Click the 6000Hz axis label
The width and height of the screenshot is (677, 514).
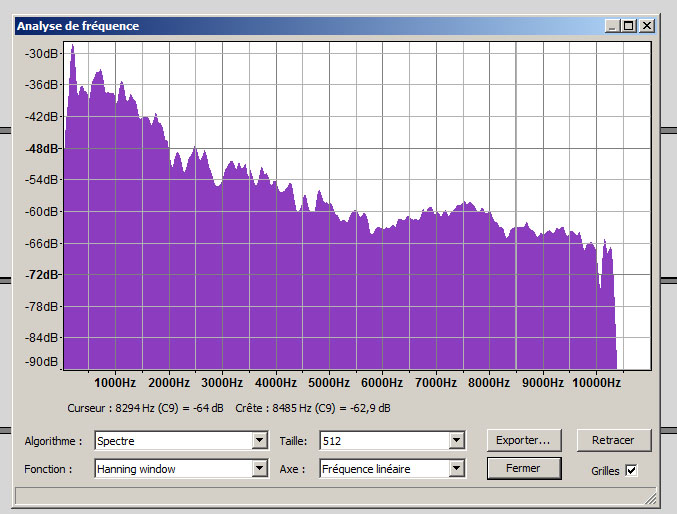pos(382,383)
